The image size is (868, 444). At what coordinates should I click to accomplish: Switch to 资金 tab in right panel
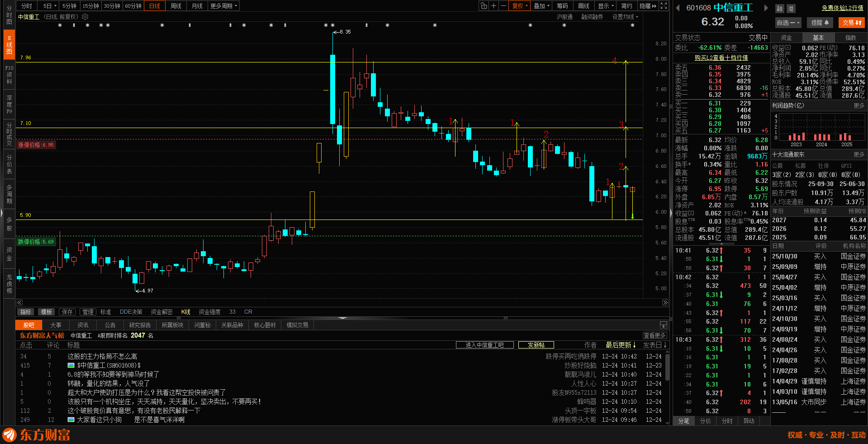point(787,38)
